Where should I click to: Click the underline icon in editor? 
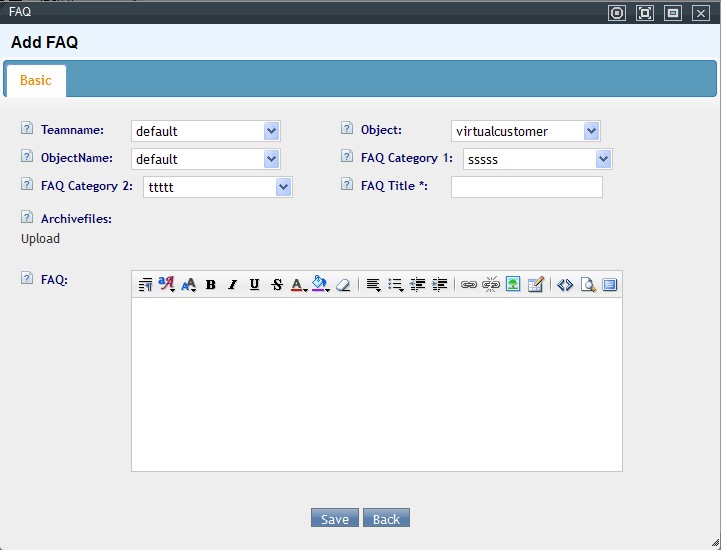pos(254,285)
